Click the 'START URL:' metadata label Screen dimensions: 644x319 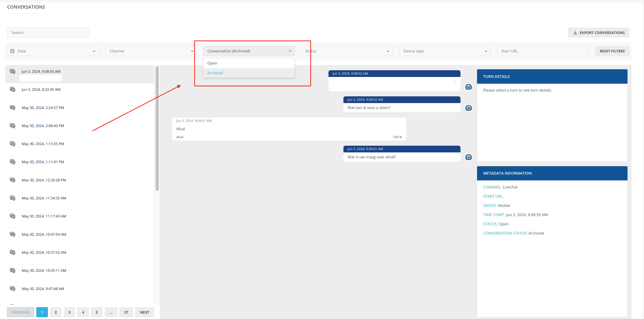[493, 197]
